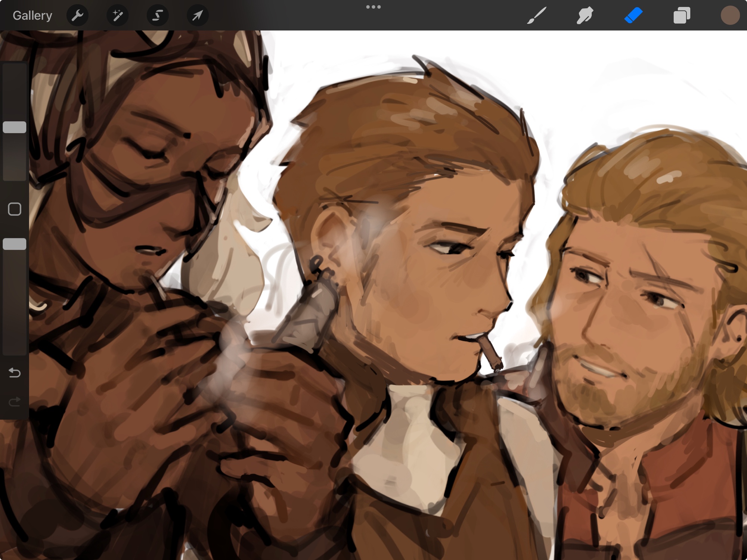
Task: Select the Smudge finger tool
Action: [585, 15]
